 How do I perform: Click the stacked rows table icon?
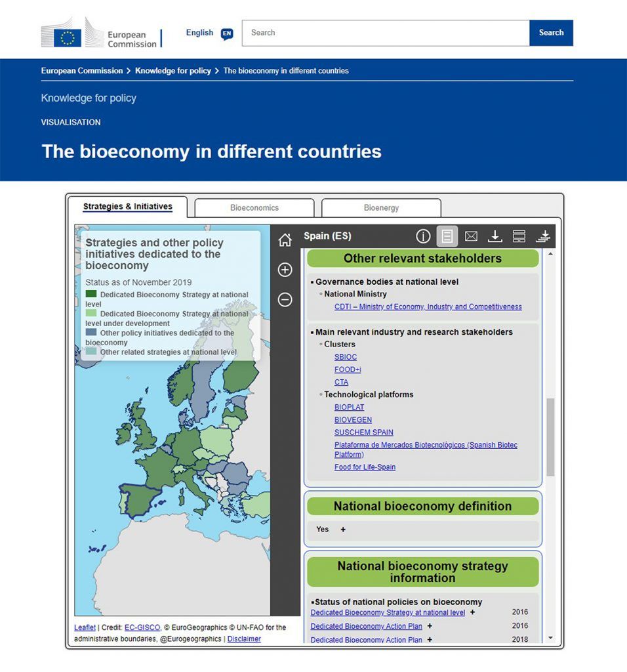pos(519,236)
